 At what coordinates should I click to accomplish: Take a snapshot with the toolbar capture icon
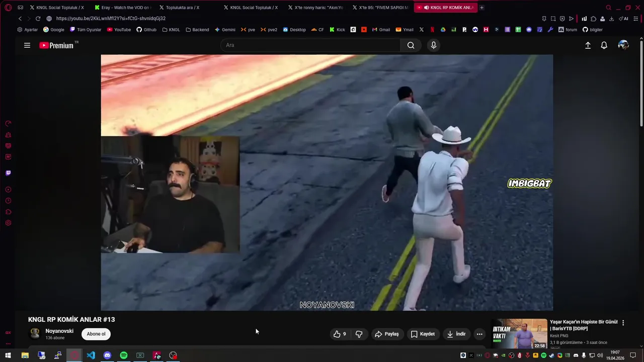click(553, 19)
